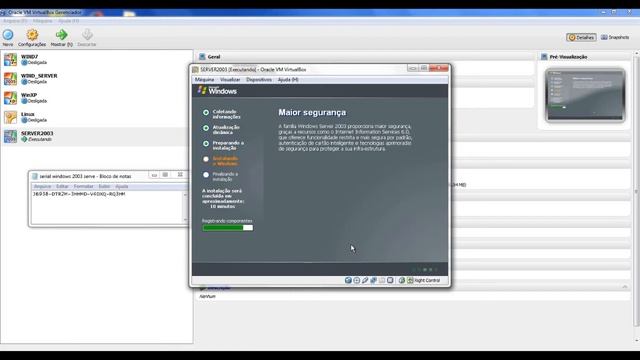The height and width of the screenshot is (360, 640).
Task: Open Ajuda menu in Bloco de notas
Action: click(x=122, y=187)
